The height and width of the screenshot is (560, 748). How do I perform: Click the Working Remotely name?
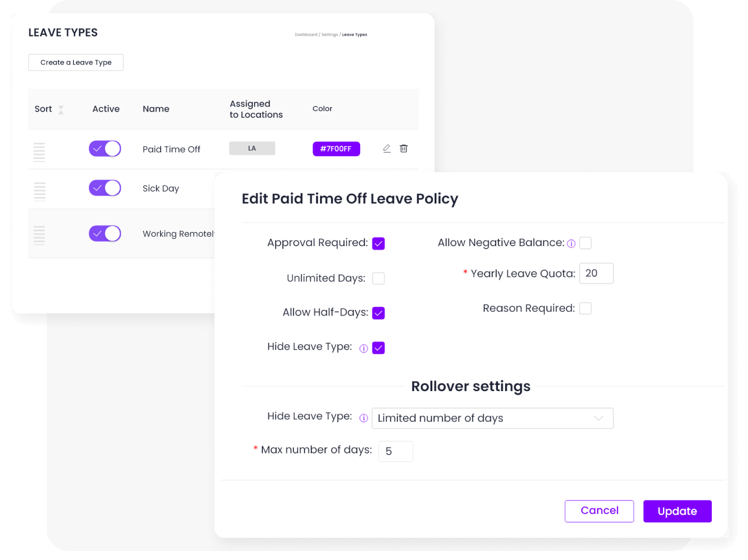[x=178, y=234]
